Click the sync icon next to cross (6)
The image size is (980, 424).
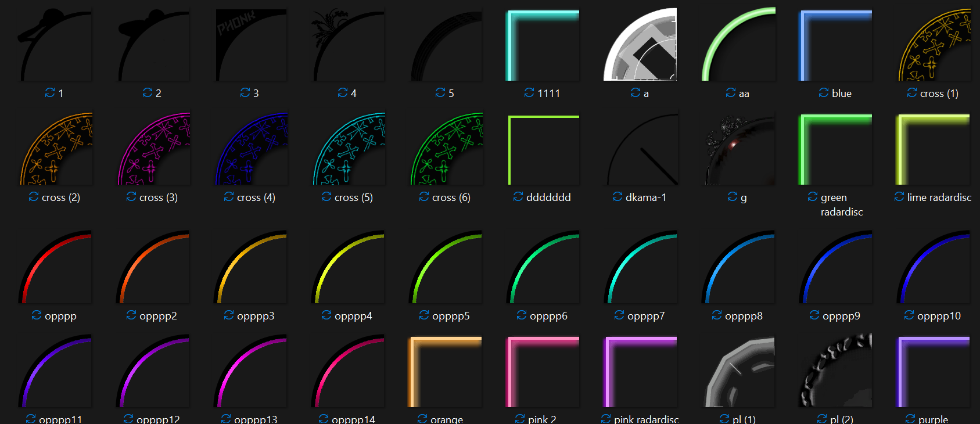pos(424,197)
